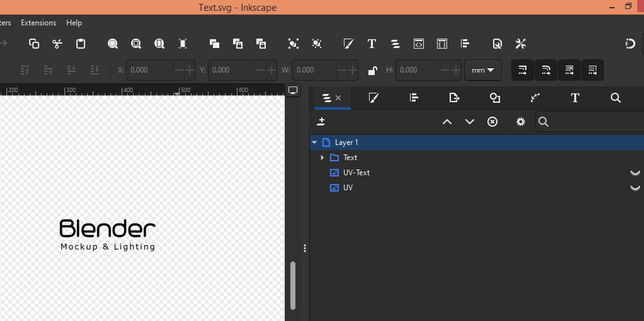Ungroup selected objects

click(x=317, y=44)
